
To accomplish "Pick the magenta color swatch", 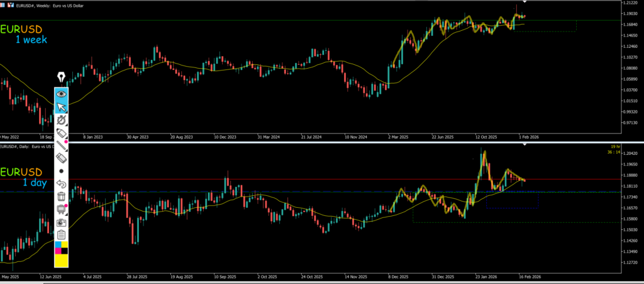I will (58, 251).
